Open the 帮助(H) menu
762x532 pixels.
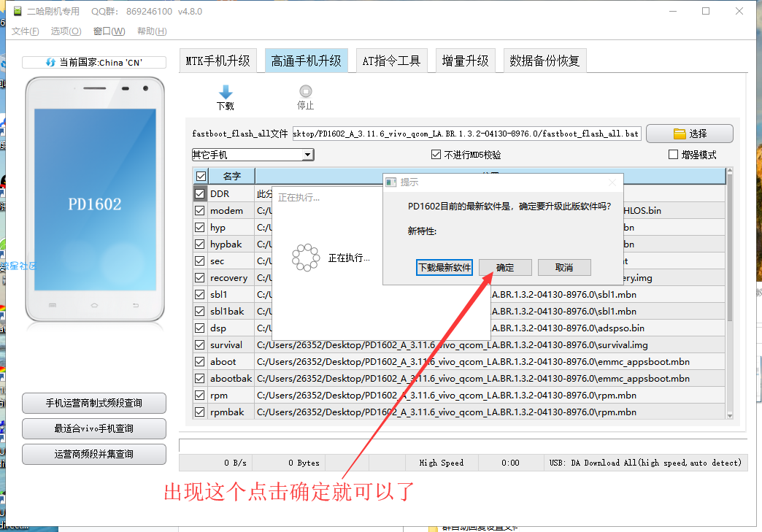click(152, 31)
